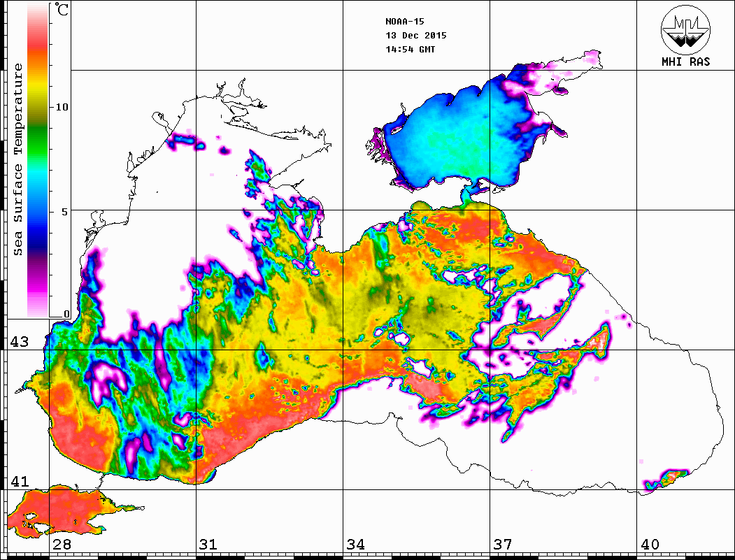The width and height of the screenshot is (735, 560).
Task: Click the temperature color scale bar
Action: 38,160
